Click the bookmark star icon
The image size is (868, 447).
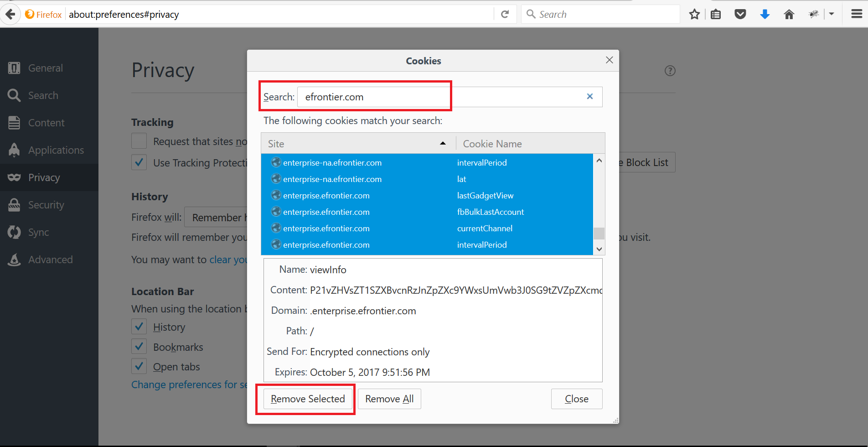pos(694,15)
